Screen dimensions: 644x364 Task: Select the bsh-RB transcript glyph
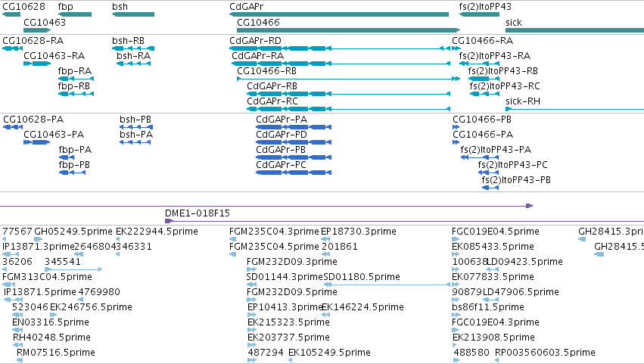(133, 48)
